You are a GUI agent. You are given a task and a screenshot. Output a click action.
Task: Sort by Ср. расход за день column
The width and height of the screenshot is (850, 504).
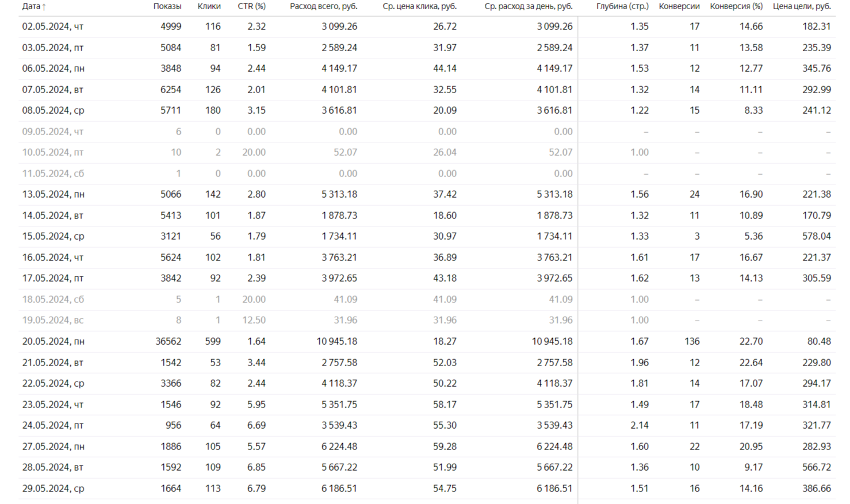pos(529,6)
